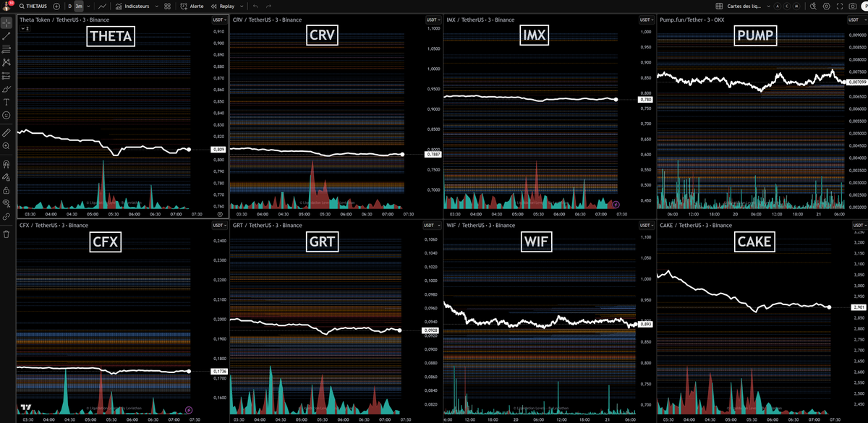Viewport: 868px width, 423px height.
Task: Open the chart type line icon
Action: pos(103,6)
